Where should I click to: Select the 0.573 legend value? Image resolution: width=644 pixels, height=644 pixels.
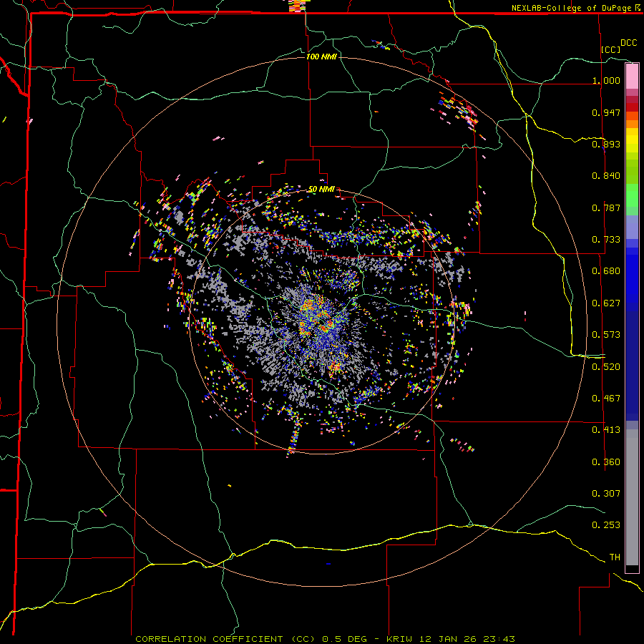point(606,335)
